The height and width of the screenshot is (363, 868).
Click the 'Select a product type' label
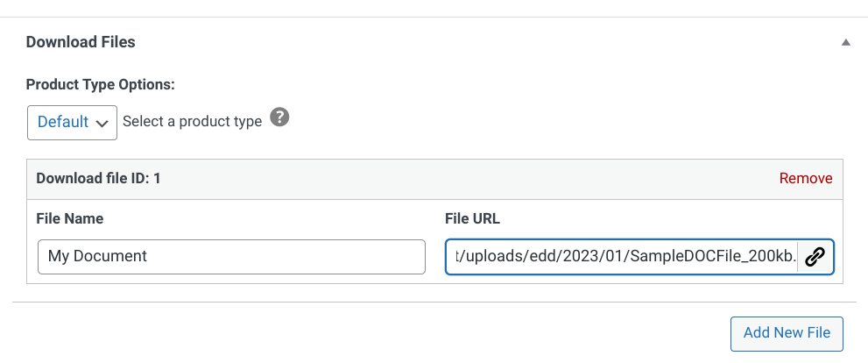pyautogui.click(x=192, y=122)
